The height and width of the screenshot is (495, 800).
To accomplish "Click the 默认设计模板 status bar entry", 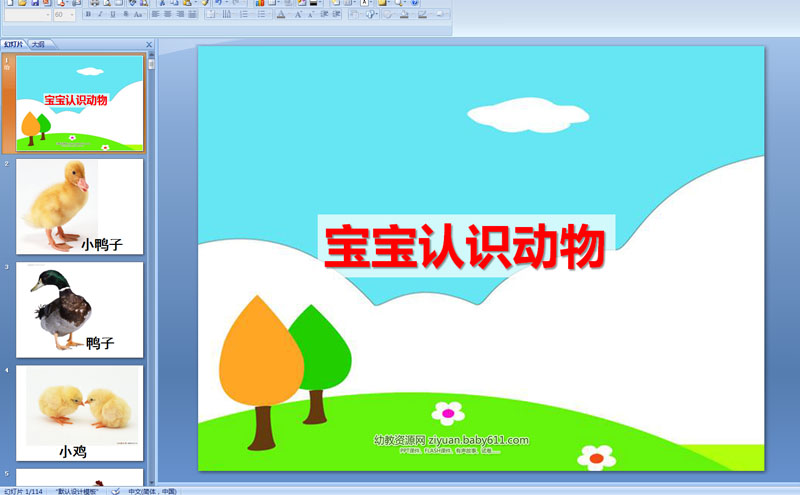I will pyautogui.click(x=77, y=491).
